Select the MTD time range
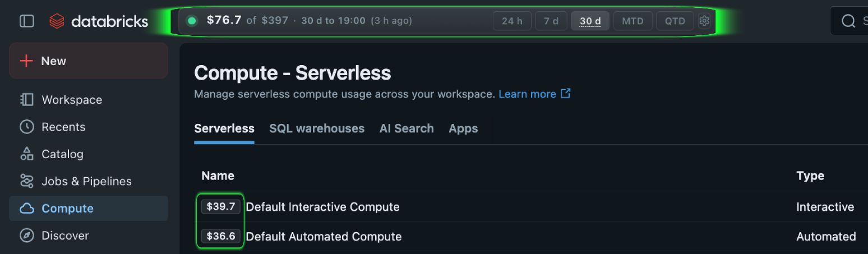The height and width of the screenshot is (254, 868). click(632, 21)
